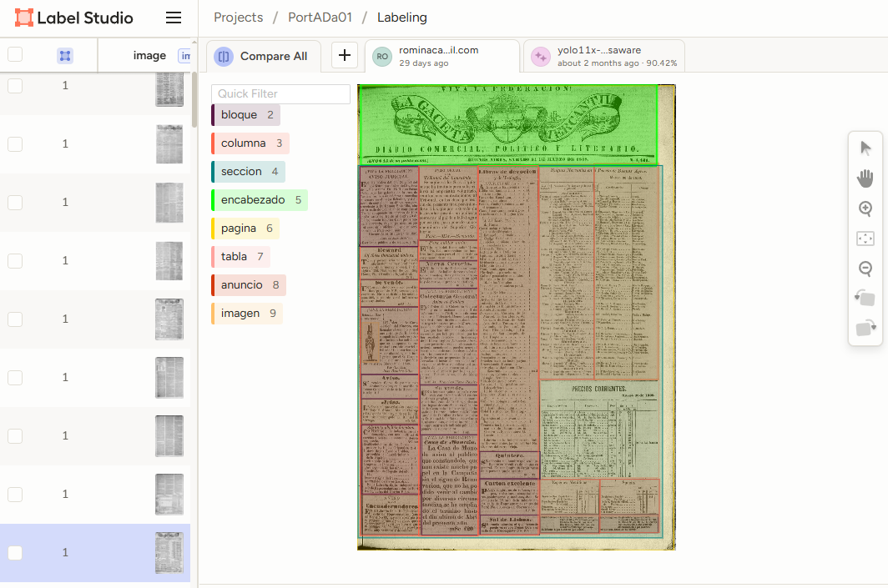The height and width of the screenshot is (588, 888).
Task: Select the Precios Corrientes table region
Action: pyautogui.click(x=600, y=429)
